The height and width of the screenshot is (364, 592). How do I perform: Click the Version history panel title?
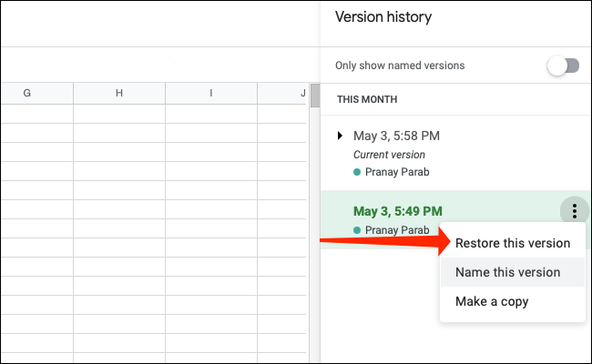[383, 17]
